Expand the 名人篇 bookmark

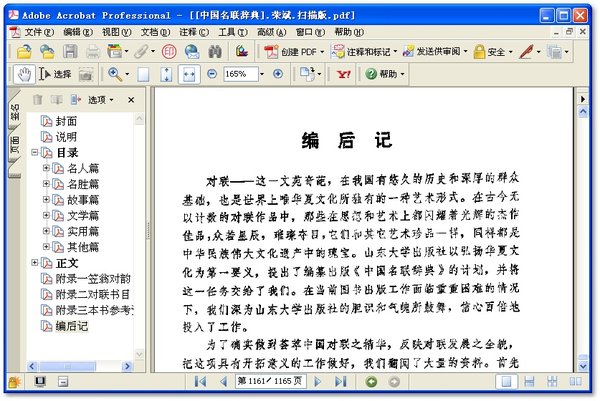pyautogui.click(x=46, y=168)
